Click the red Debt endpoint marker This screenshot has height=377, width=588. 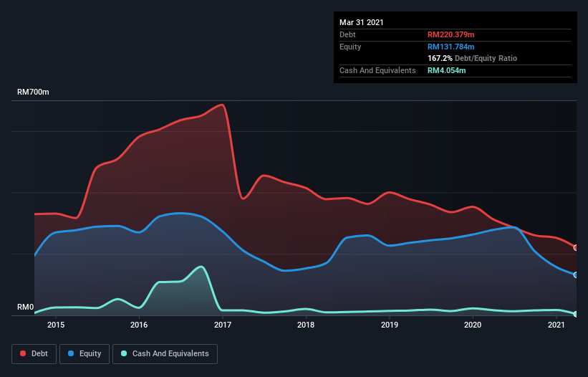(x=576, y=247)
